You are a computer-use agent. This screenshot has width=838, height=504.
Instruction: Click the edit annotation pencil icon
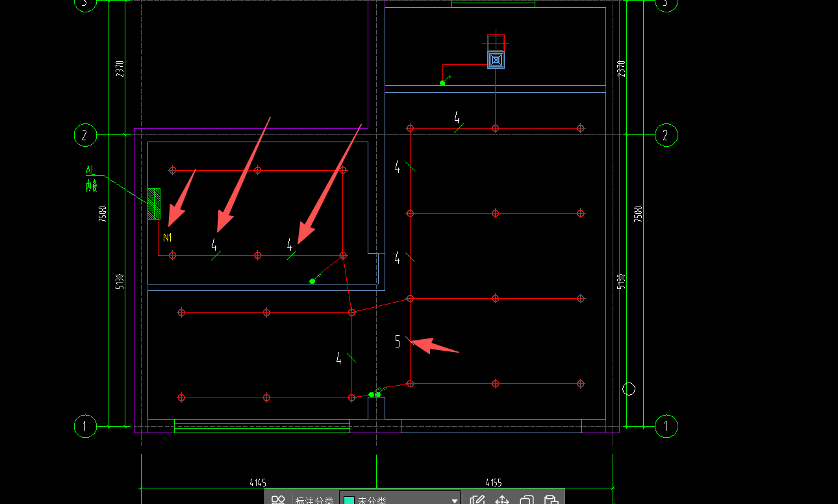[477, 500]
